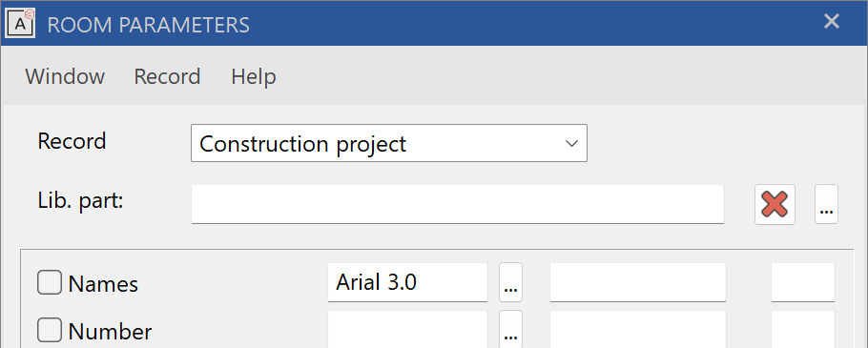Enable the Number checkbox
This screenshot has width=868, height=348.
click(x=50, y=331)
